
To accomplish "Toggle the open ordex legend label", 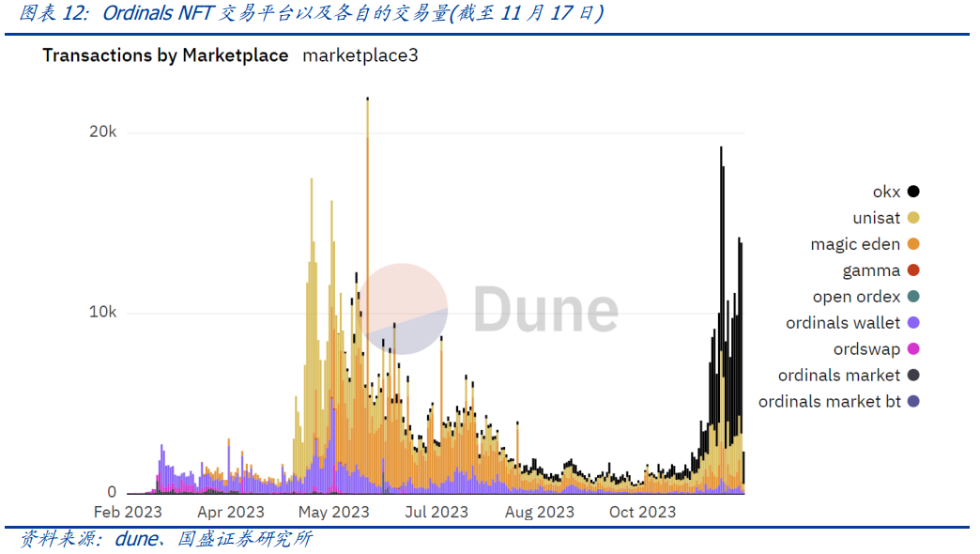I will (x=856, y=297).
